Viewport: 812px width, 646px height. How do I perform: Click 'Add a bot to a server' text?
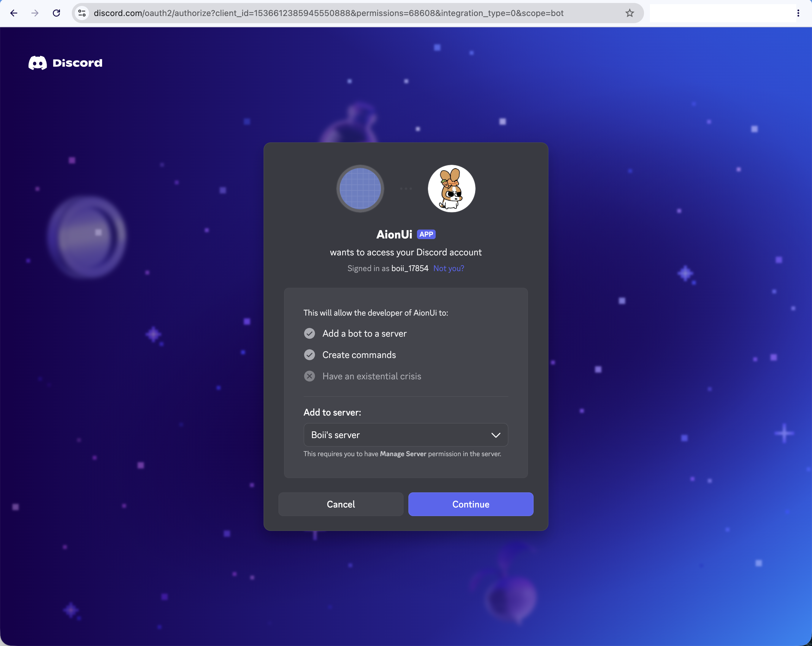click(364, 334)
